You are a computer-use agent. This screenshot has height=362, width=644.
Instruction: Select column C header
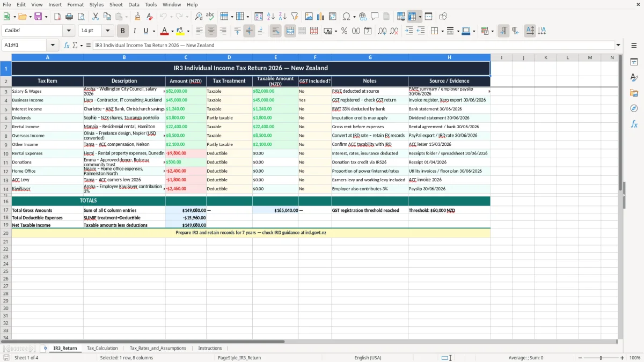tap(186, 57)
